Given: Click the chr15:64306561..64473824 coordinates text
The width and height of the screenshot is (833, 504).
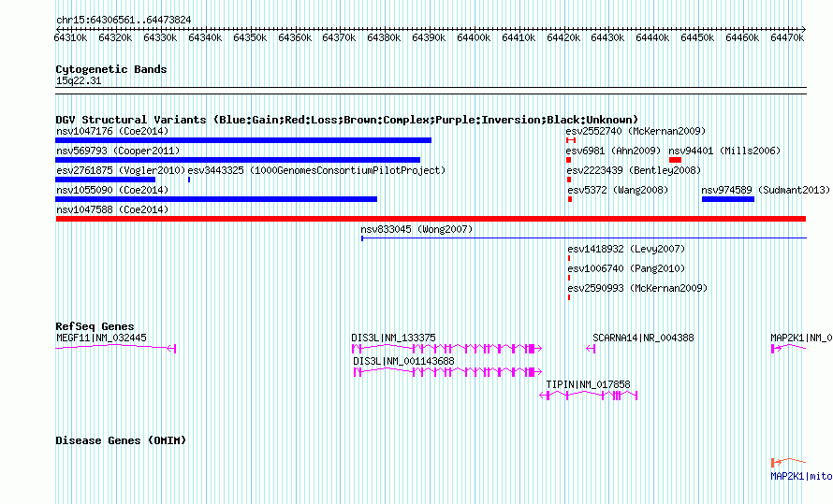Looking at the screenshot, I should click(x=124, y=20).
